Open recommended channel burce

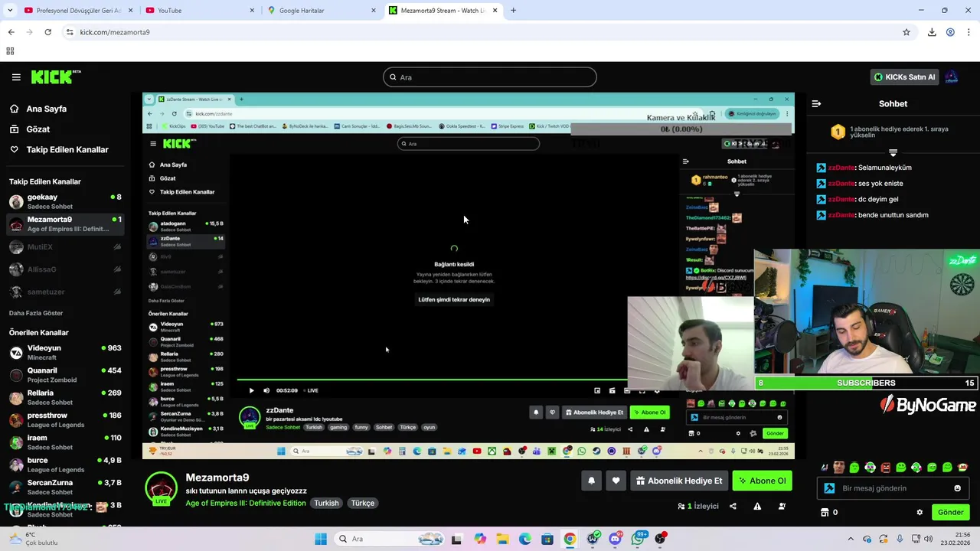coord(65,465)
